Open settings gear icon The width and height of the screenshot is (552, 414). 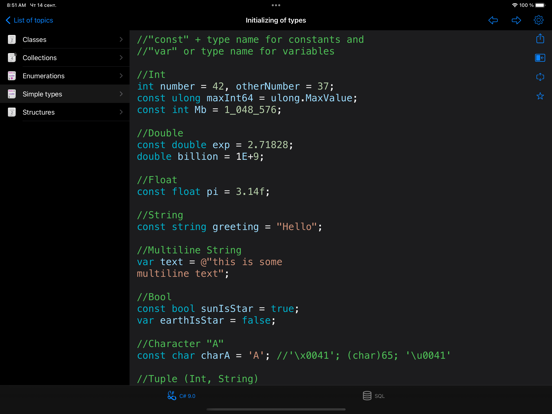(x=539, y=20)
